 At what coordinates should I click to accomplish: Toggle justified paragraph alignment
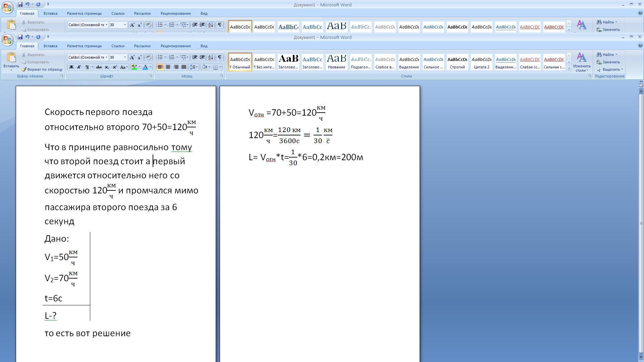(183, 67)
